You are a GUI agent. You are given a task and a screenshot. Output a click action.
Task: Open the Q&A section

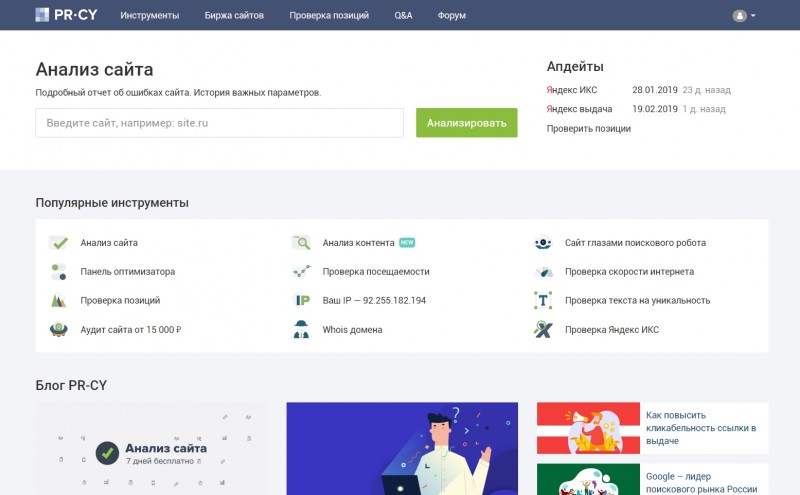tap(403, 15)
